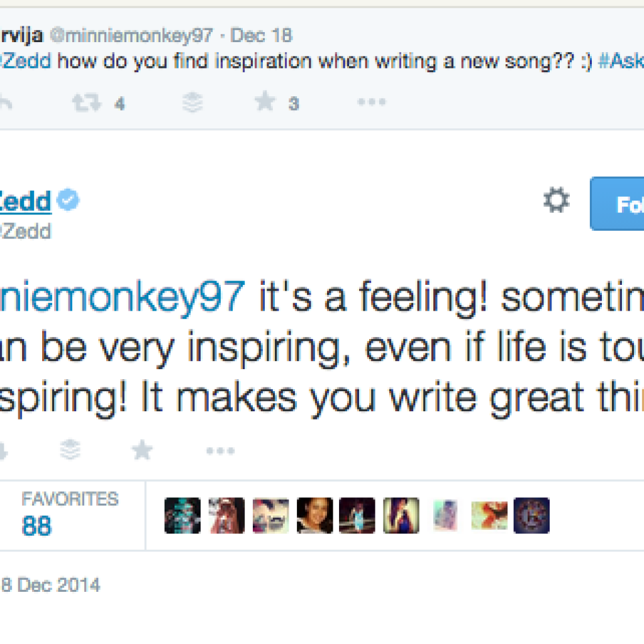Open more options ellipsis on minniemonkey97's tweet
The height and width of the screenshot is (644, 644).
point(371,102)
